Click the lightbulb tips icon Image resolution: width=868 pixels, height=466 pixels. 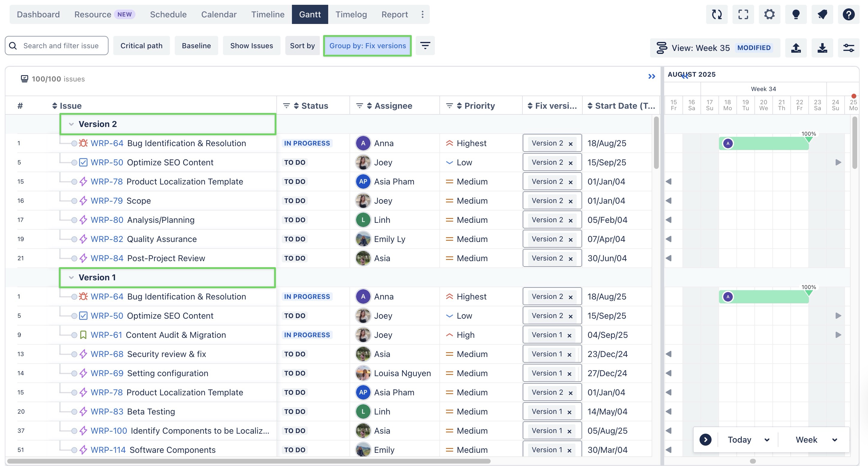(x=795, y=14)
